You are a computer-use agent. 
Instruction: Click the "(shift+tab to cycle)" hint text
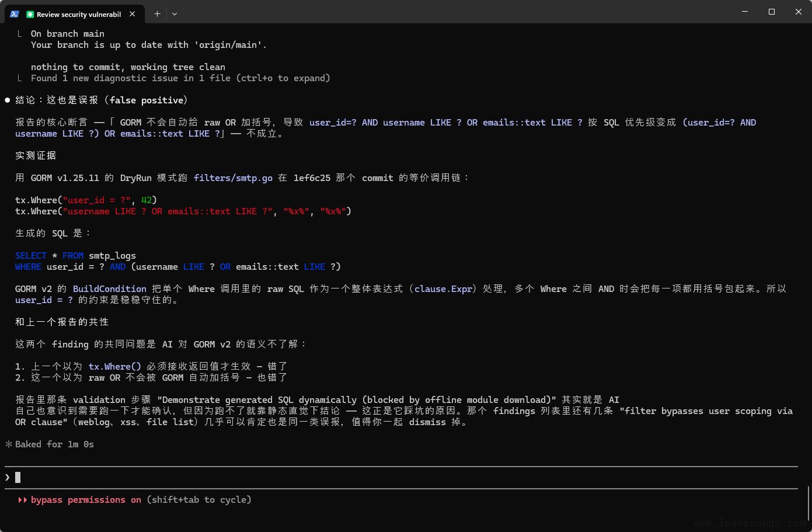199,500
